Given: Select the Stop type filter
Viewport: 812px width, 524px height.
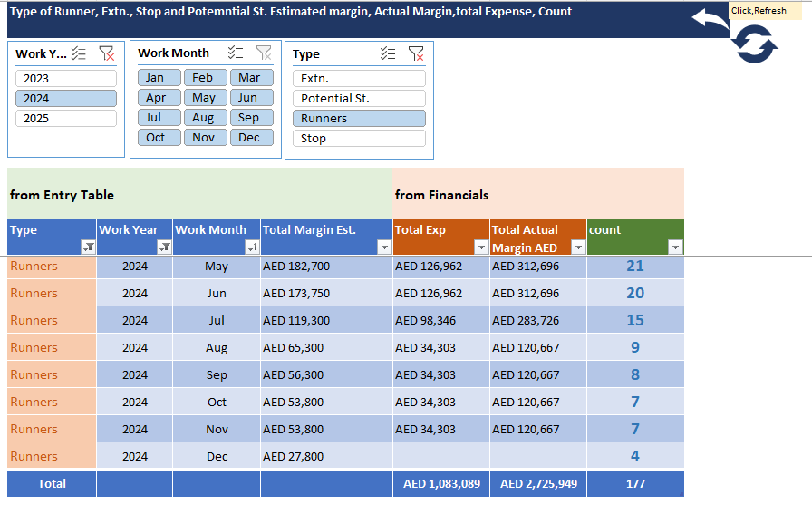Looking at the screenshot, I should coord(359,139).
